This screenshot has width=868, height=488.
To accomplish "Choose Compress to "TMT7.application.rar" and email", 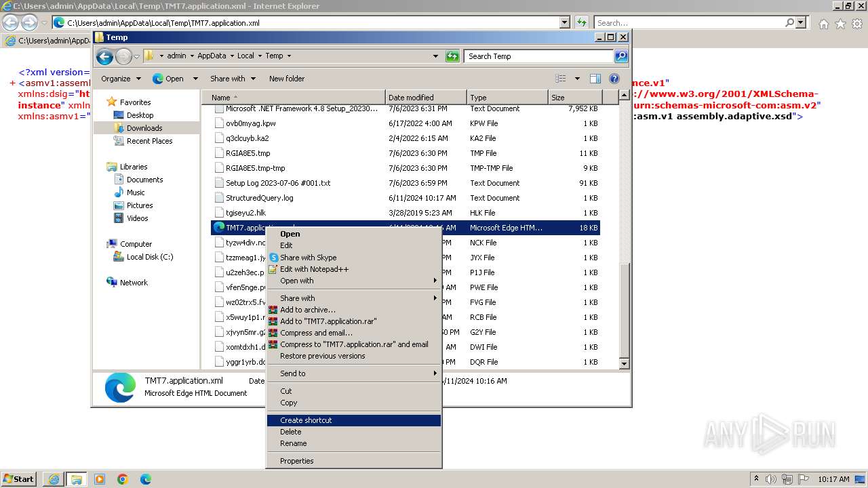I will [x=354, y=344].
